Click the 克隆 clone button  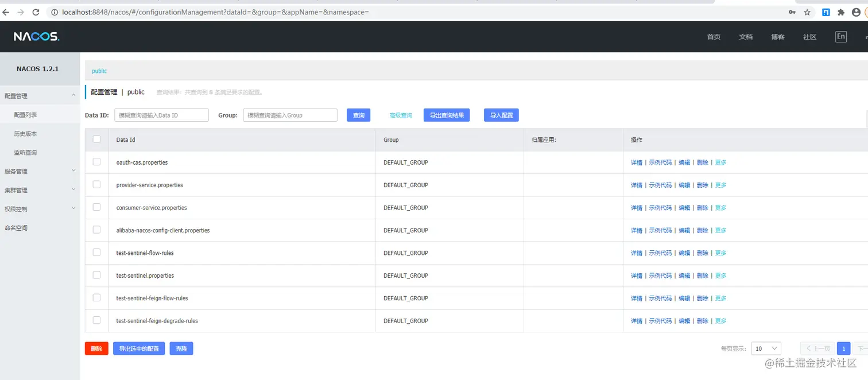(181, 348)
